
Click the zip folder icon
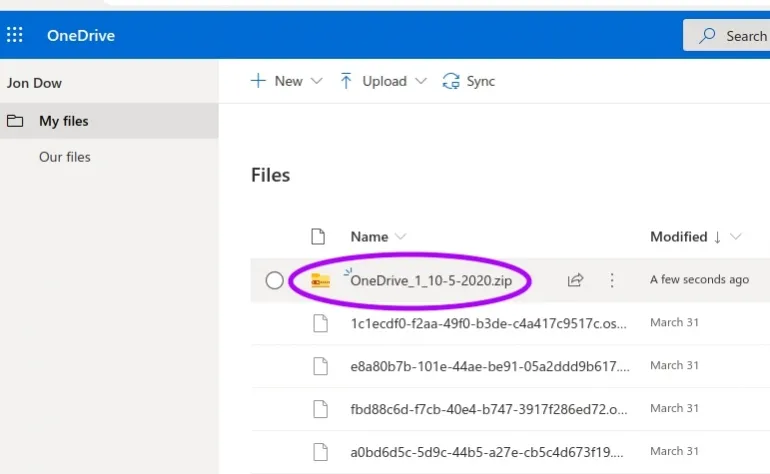pyautogui.click(x=321, y=280)
